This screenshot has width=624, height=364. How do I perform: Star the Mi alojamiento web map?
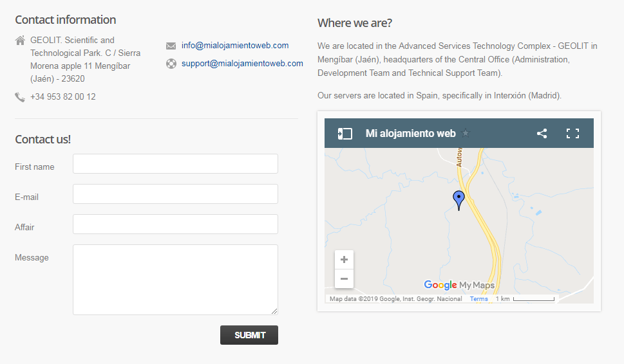coord(466,133)
